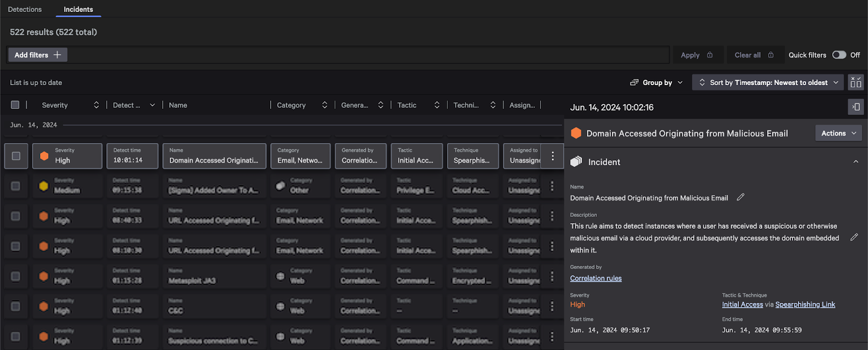
Task: Click the Name column header
Action: (178, 105)
